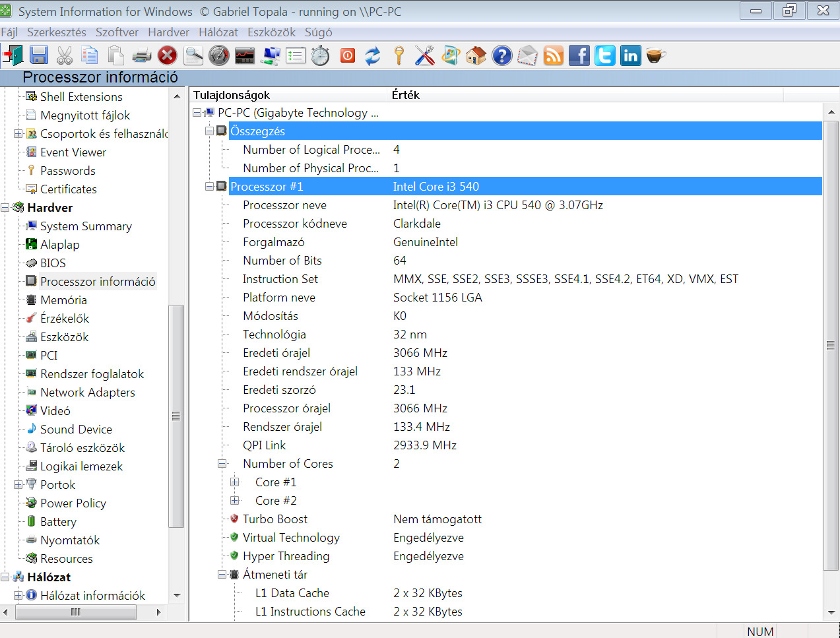Expand the Core #1 entry

click(x=234, y=482)
